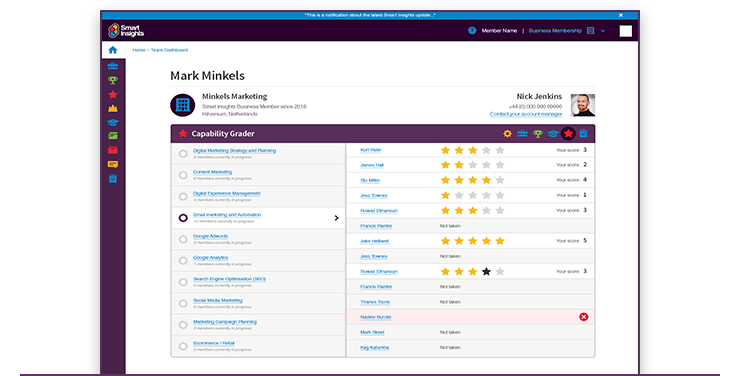This screenshot has width=740, height=376.
Task: Open the graduation cap sidebar icon
Action: 113,122
